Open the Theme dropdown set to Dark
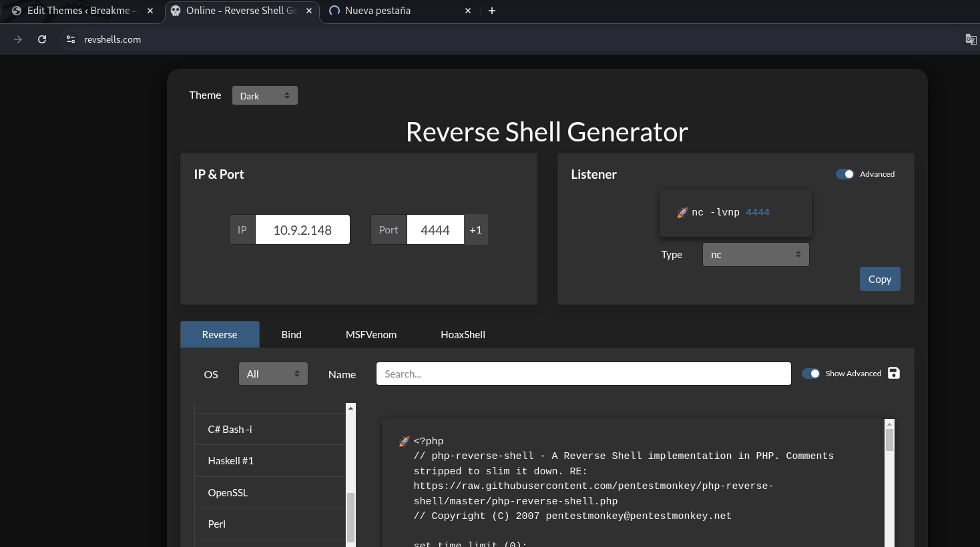Viewport: 980px width, 547px height. pyautogui.click(x=264, y=96)
